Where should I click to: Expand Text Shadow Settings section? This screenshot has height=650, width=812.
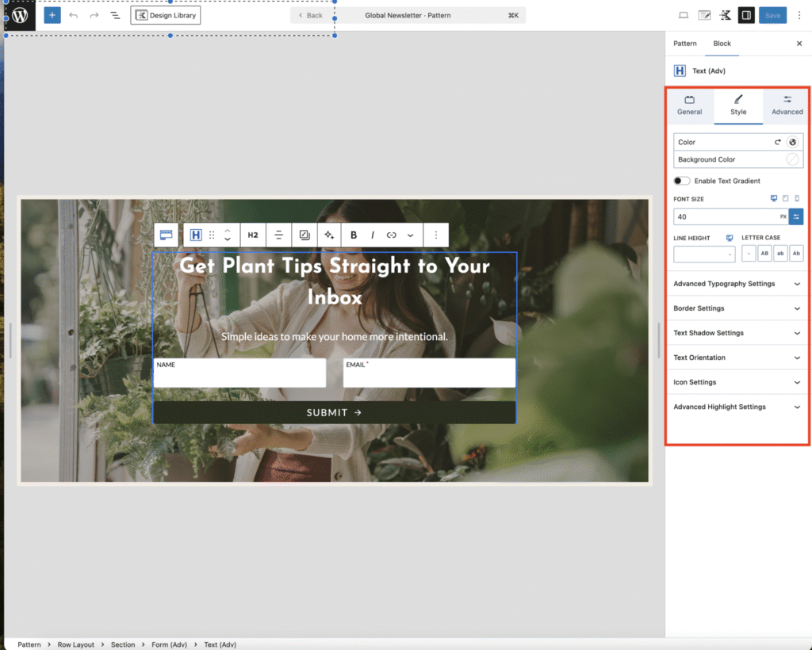(x=737, y=333)
